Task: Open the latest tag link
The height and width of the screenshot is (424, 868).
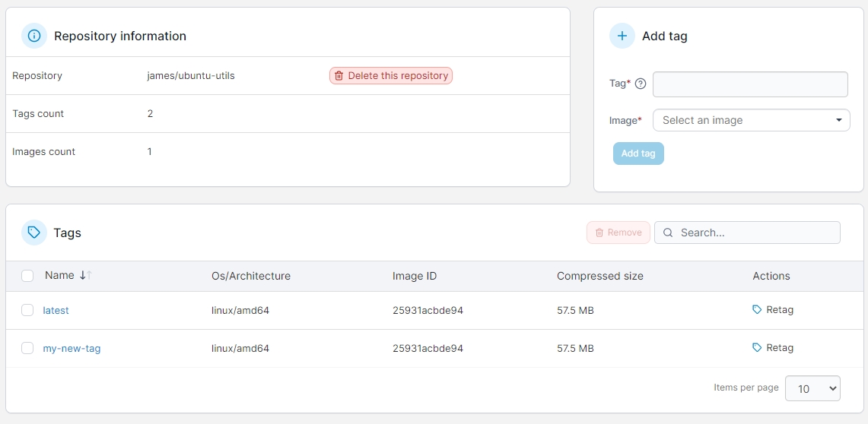Action: [x=56, y=310]
